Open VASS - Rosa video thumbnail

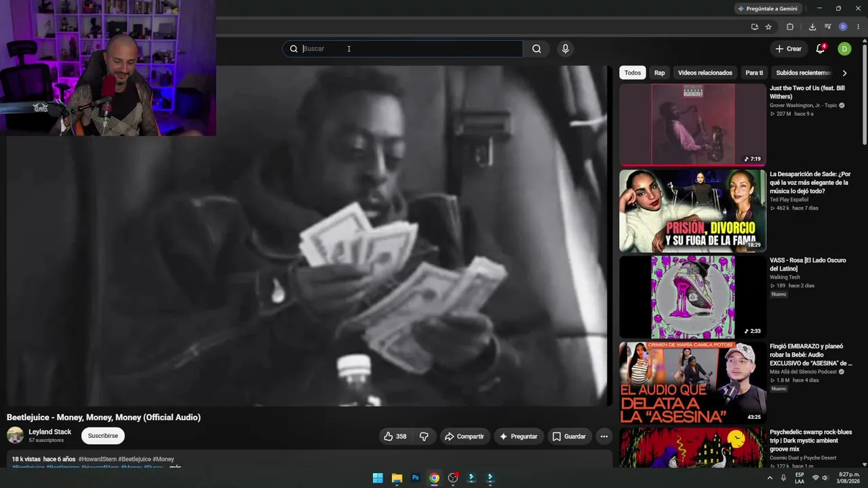[692, 297]
